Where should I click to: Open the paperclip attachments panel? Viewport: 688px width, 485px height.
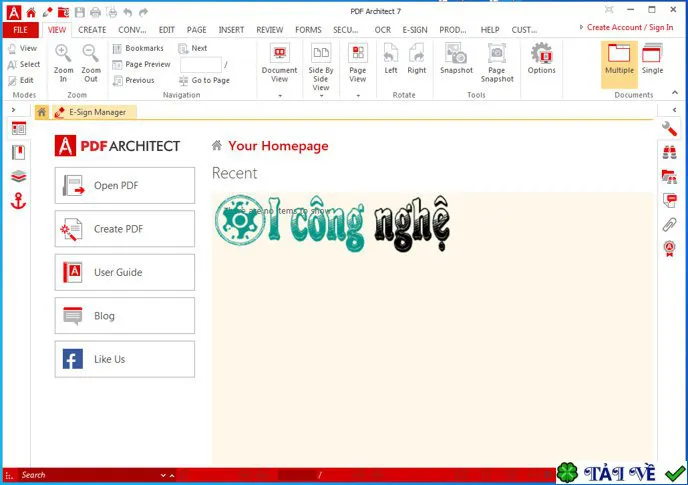pyautogui.click(x=669, y=224)
